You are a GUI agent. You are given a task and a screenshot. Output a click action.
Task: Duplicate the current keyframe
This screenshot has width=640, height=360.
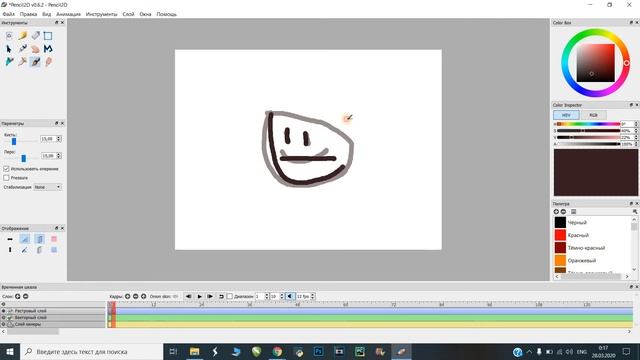[144, 296]
